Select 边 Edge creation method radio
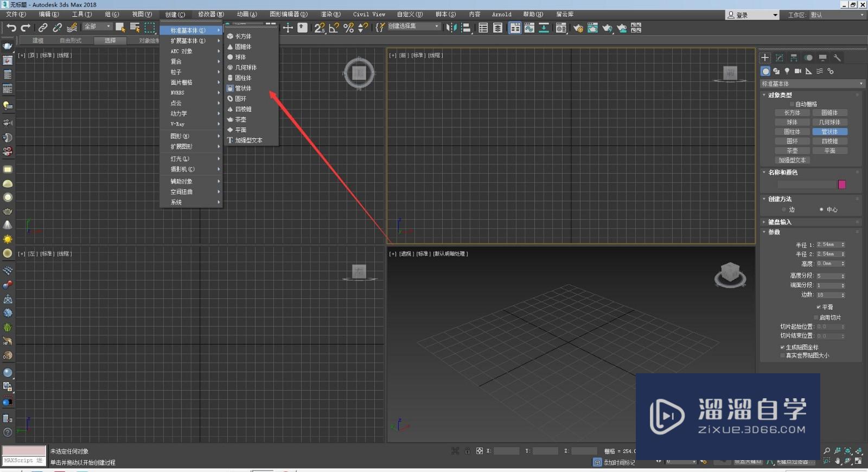Screen dimensions: 868x472 click(x=784, y=209)
